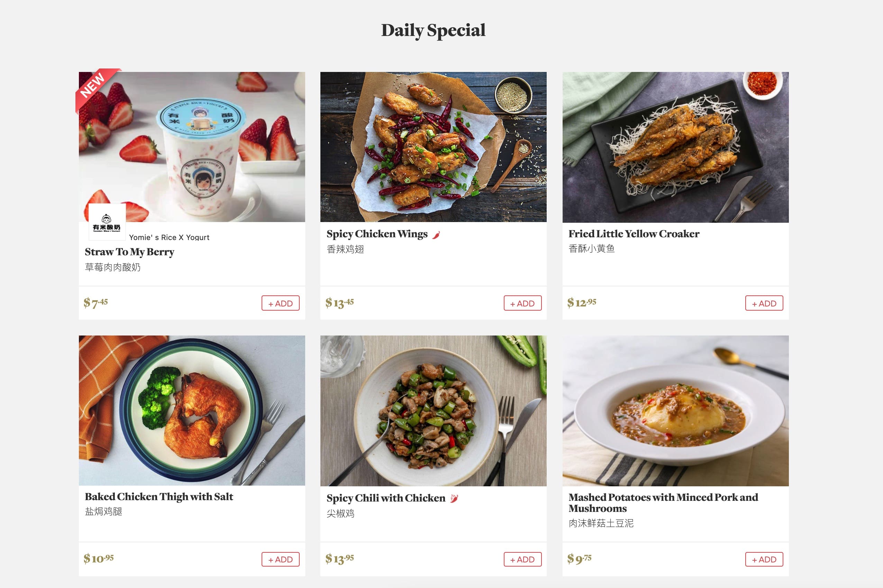Add Spicy Chicken Wings to order
Image resolution: width=883 pixels, height=588 pixels.
pyautogui.click(x=522, y=303)
